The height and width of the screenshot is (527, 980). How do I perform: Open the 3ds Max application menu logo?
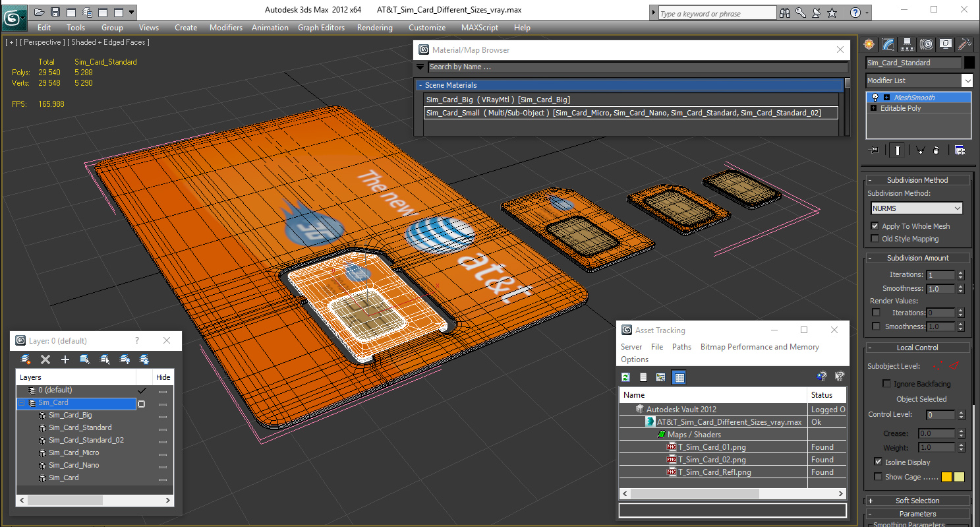point(13,17)
